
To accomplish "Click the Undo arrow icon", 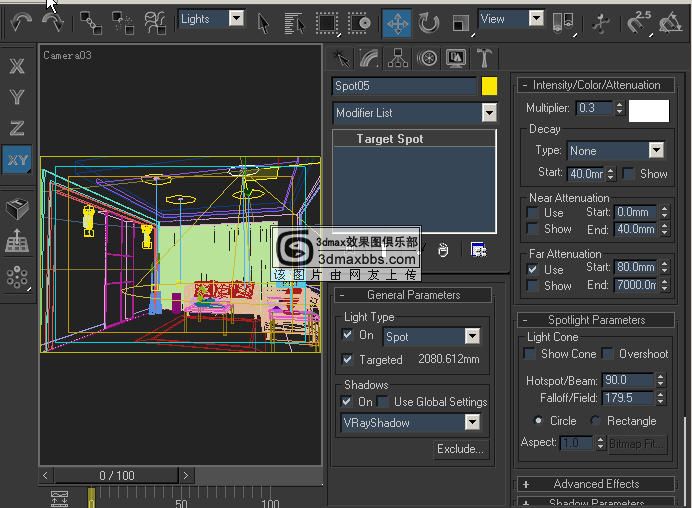I will [x=20, y=22].
